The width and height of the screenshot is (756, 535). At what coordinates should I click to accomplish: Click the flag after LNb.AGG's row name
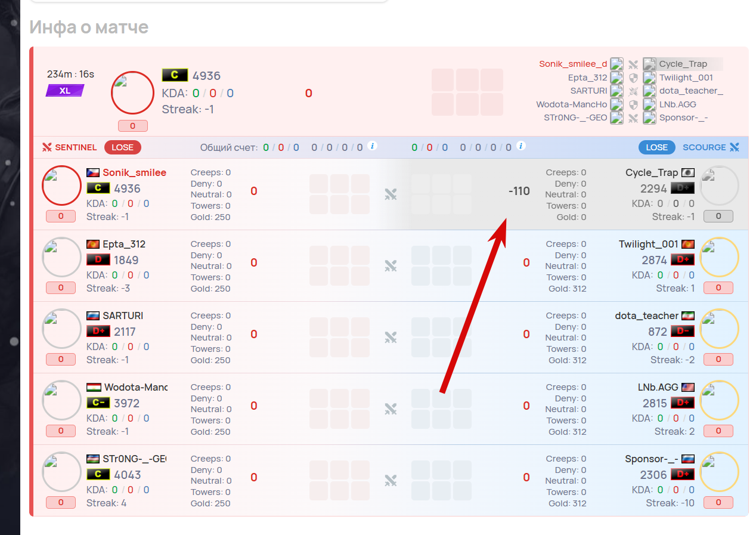click(688, 387)
